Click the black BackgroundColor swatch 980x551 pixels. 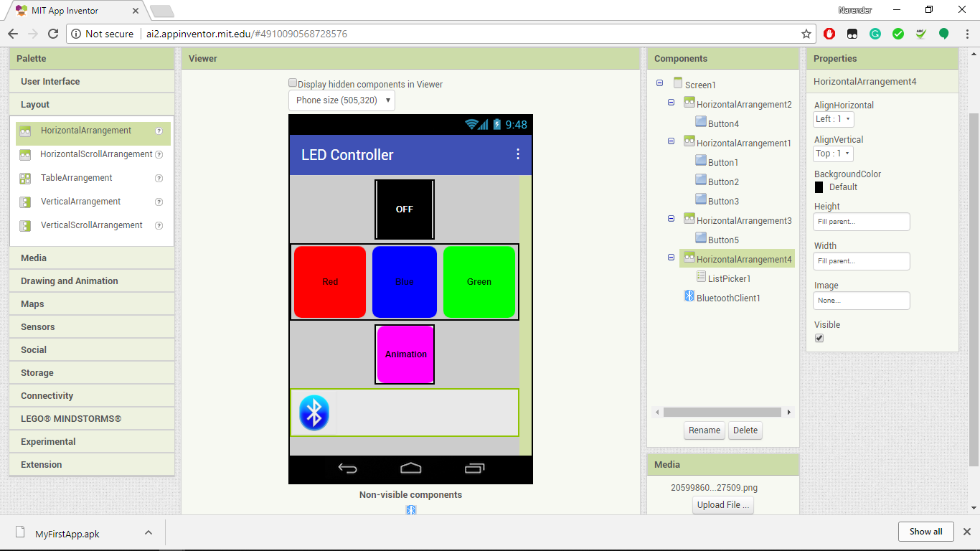click(819, 187)
